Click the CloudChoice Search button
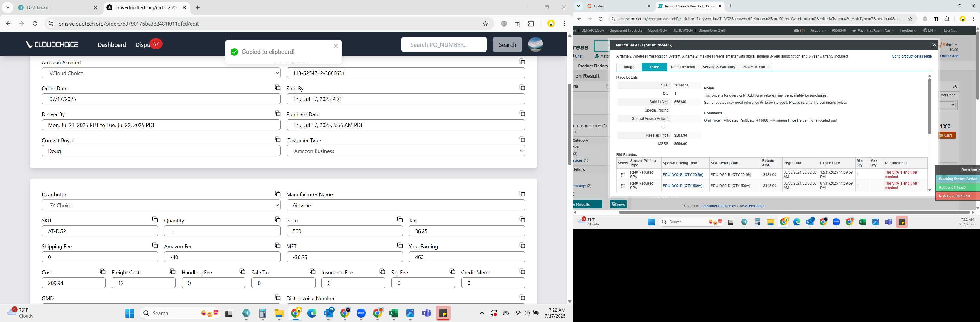 [507, 44]
